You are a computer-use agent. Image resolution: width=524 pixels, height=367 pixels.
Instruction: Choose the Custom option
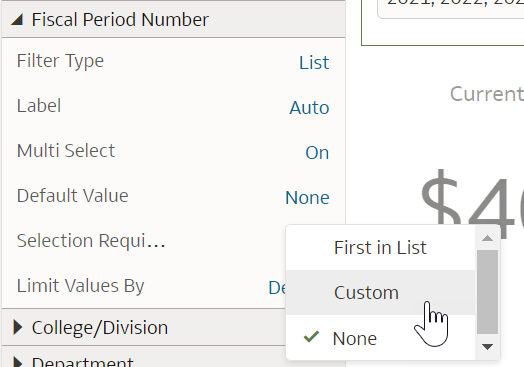(380, 292)
